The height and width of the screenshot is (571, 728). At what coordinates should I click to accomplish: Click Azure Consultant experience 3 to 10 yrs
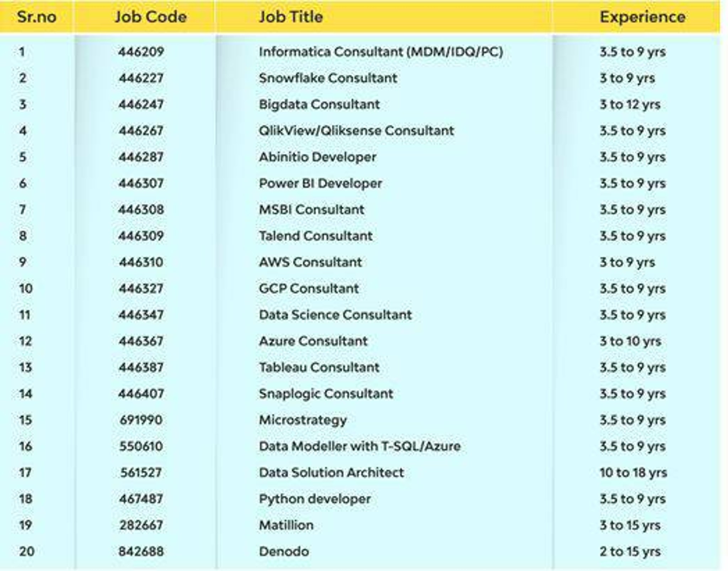click(x=630, y=341)
